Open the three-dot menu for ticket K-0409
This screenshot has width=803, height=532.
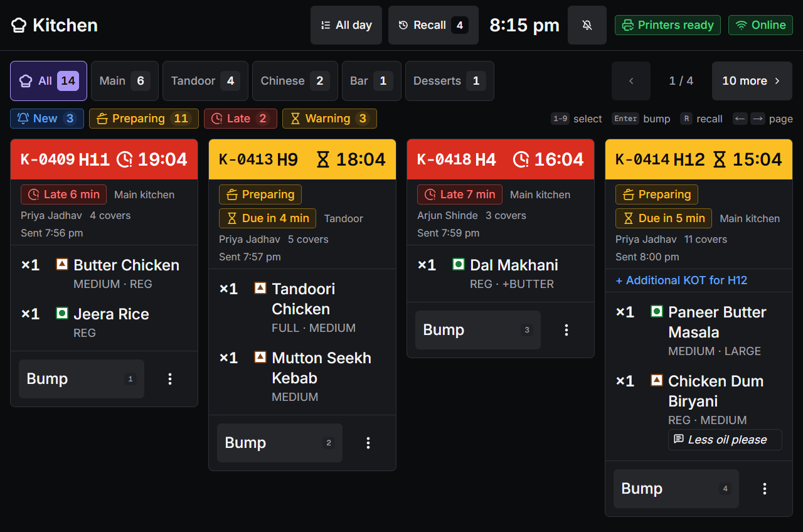point(169,379)
